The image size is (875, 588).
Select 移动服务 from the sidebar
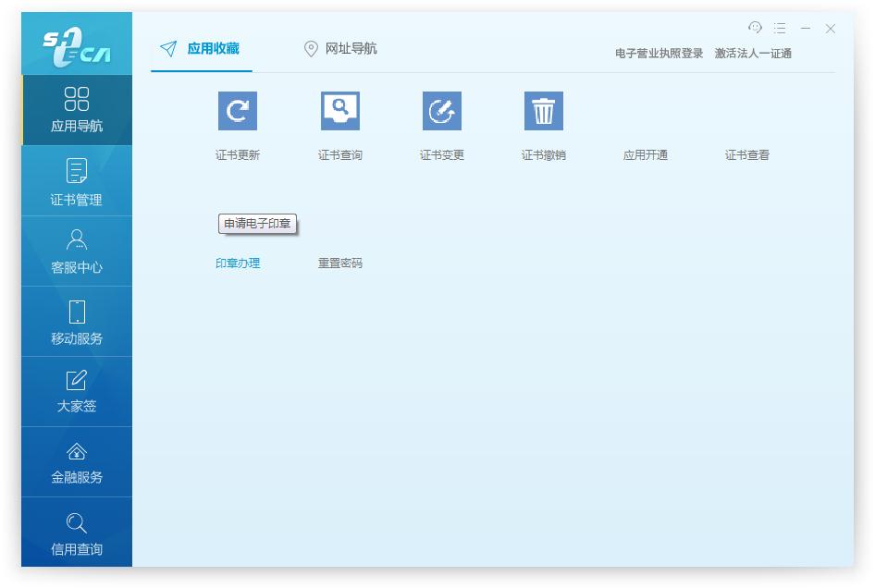pyautogui.click(x=76, y=321)
